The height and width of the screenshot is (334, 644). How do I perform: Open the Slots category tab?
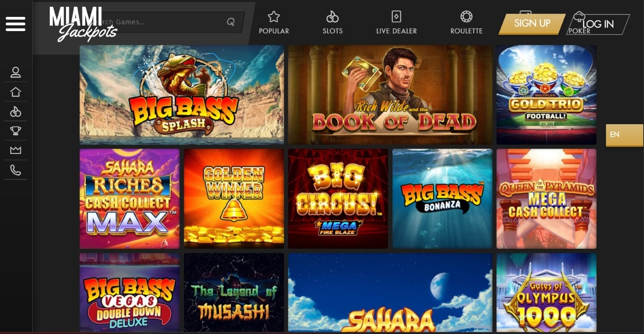[x=332, y=23]
